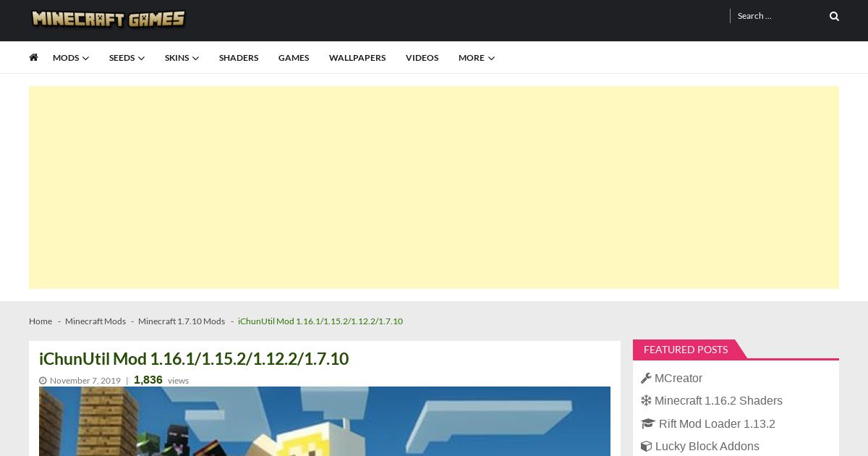Click the iChunUtil Mod article title
This screenshot has height=456, width=868.
194,359
